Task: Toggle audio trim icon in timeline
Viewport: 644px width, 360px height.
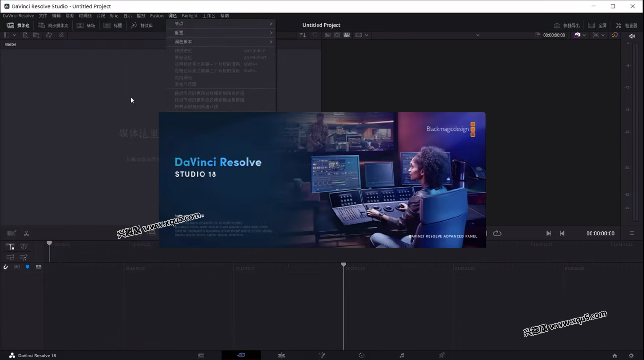Action: [x=16, y=267]
